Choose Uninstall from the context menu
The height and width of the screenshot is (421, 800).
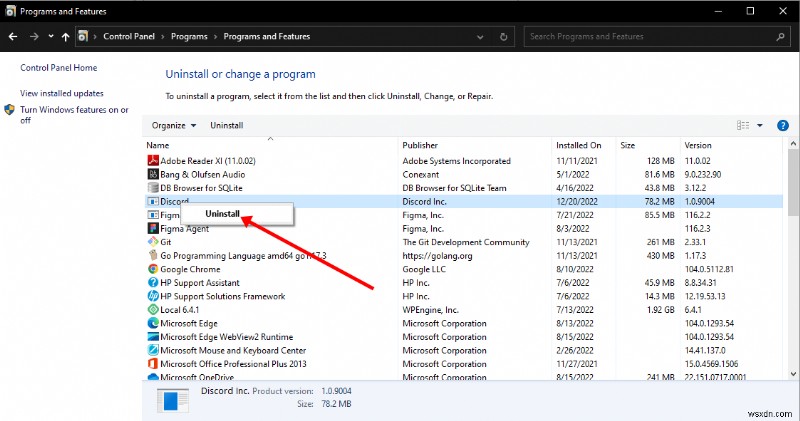222,214
